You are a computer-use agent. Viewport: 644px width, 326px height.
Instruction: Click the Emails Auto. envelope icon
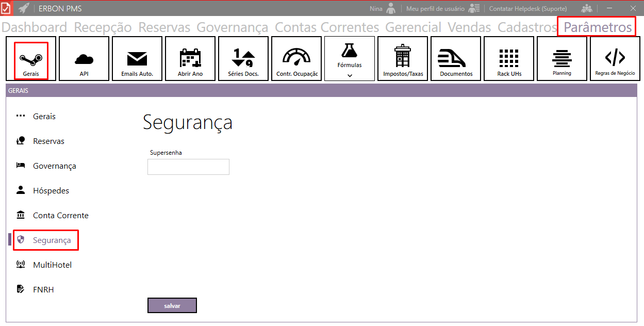point(137,59)
